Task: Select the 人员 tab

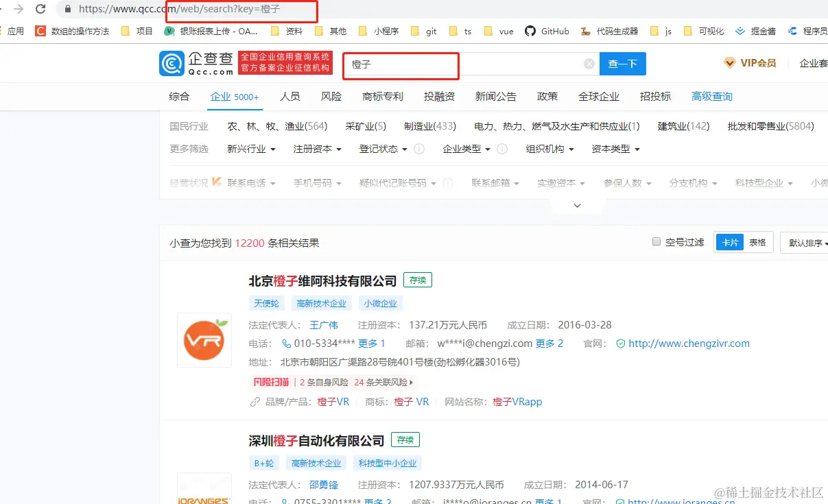Action: pyautogui.click(x=290, y=97)
